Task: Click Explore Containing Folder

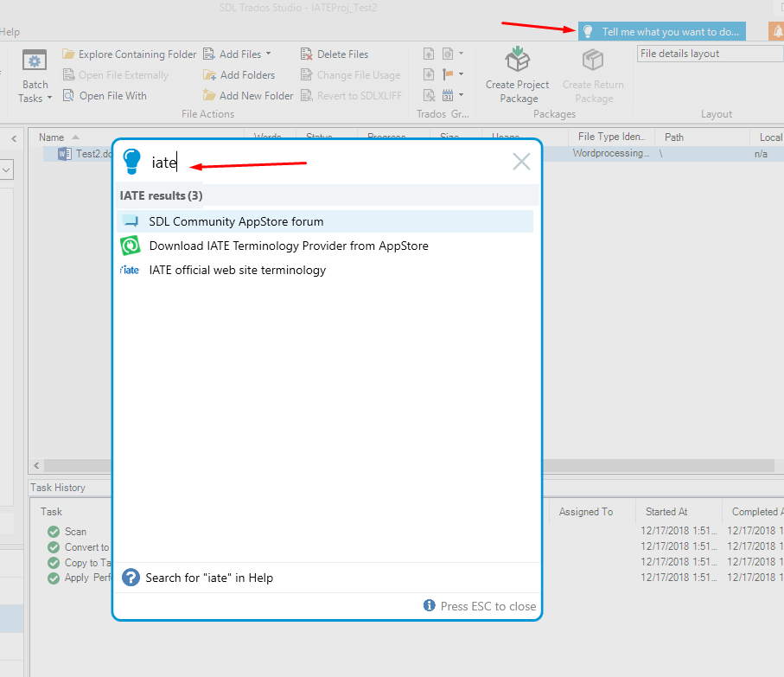Action: [130, 54]
